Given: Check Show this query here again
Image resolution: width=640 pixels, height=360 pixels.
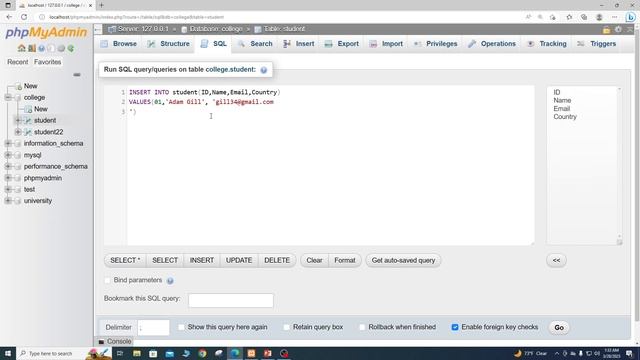Looking at the screenshot, I should pos(181,327).
